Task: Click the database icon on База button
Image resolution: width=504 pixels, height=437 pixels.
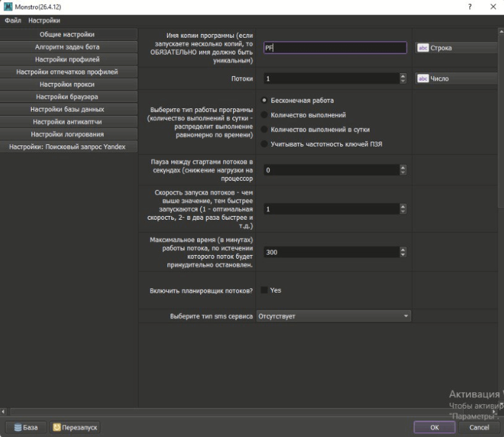Action: click(17, 428)
